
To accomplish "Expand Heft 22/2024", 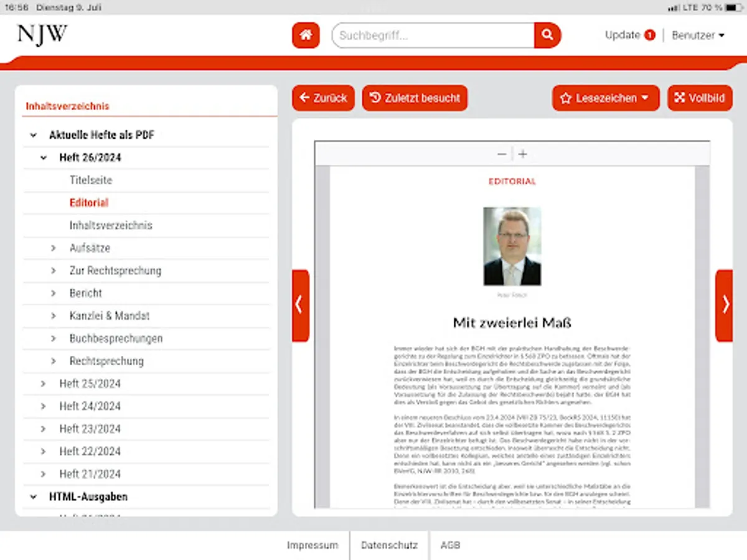I will 42,451.
